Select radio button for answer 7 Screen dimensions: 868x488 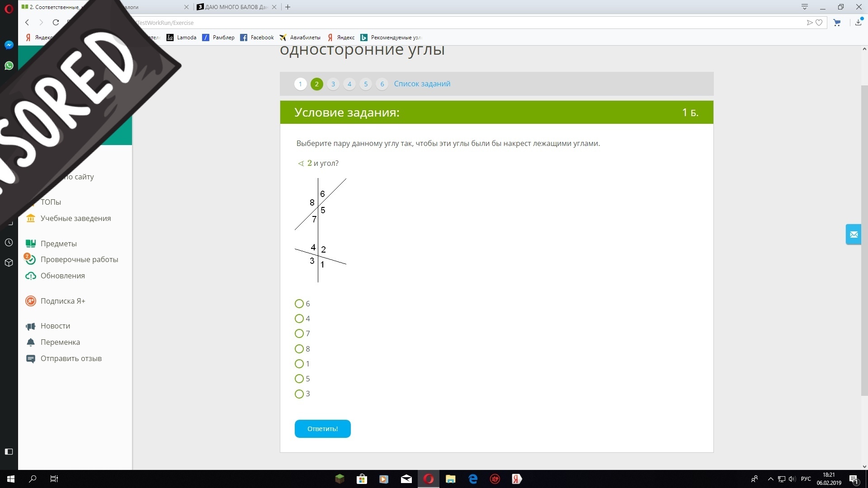(x=299, y=333)
